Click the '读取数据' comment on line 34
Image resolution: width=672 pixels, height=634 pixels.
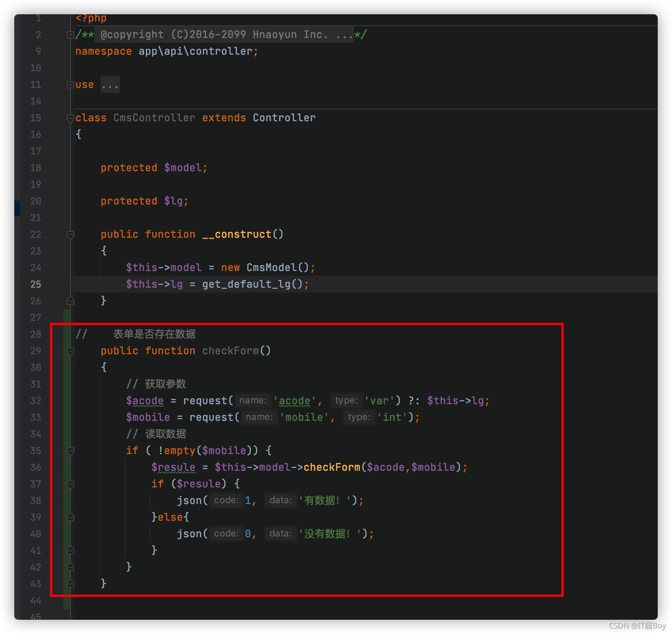[166, 434]
